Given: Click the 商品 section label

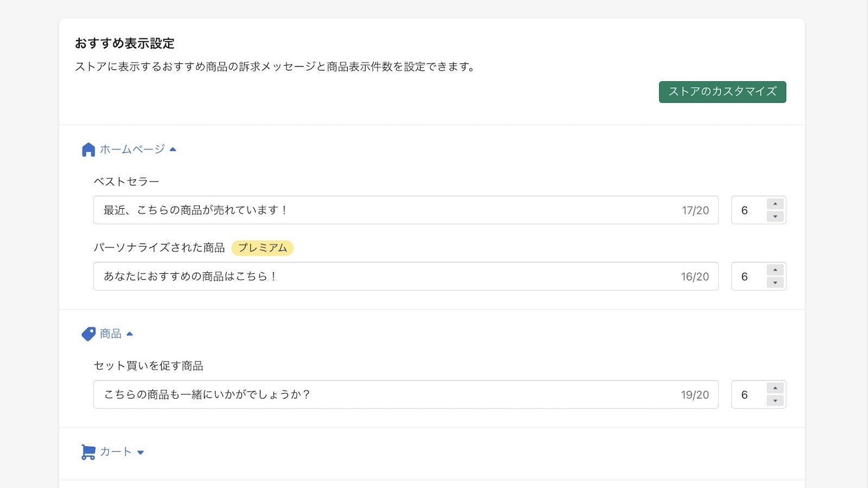Looking at the screenshot, I should [111, 333].
